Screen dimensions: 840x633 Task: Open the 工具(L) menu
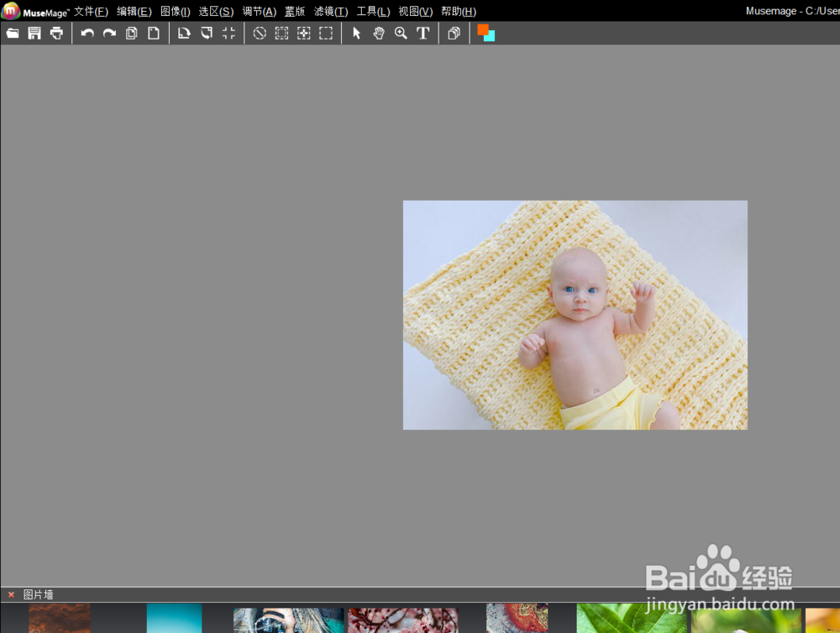(374, 11)
